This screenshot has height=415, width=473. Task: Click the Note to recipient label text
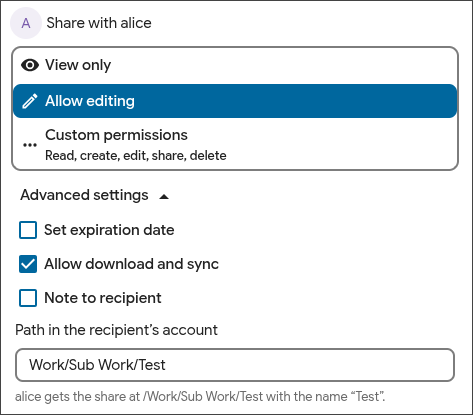click(x=103, y=298)
